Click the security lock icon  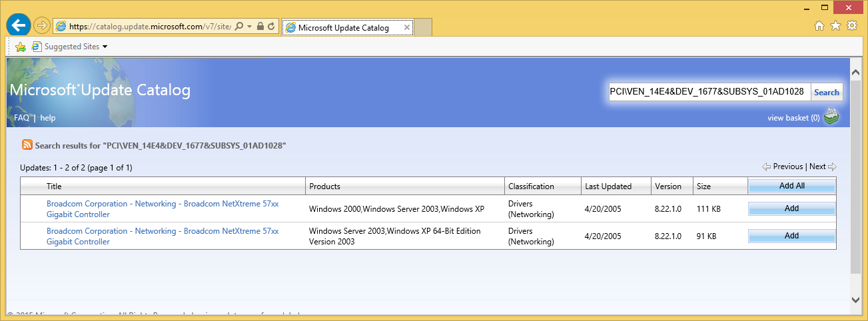pos(260,27)
